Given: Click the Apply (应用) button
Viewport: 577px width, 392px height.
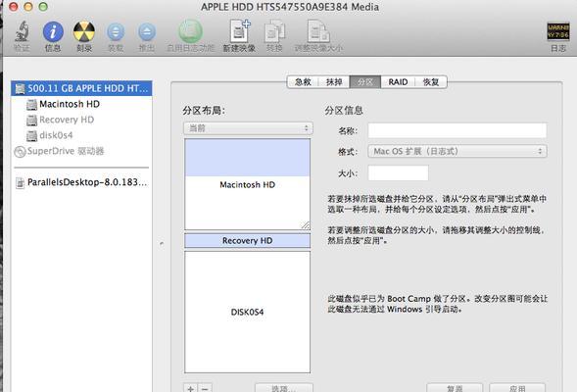Looking at the screenshot, I should (517, 388).
